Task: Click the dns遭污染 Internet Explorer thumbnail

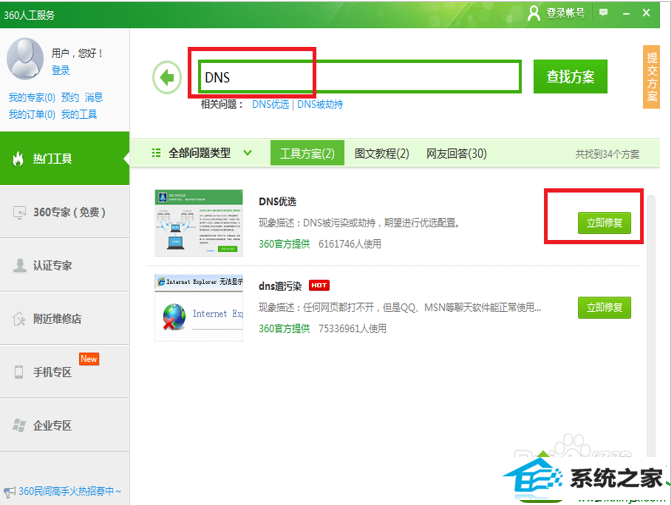Action: 199,308
